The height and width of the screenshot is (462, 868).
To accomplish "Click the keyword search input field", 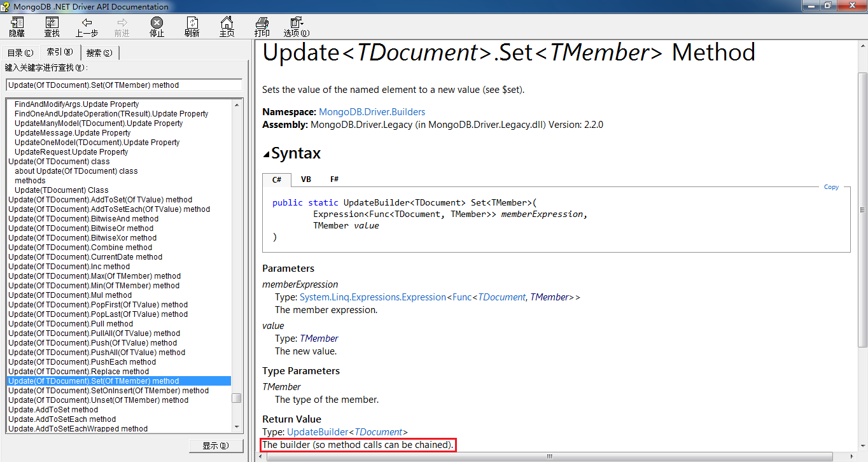I will tap(124, 85).
